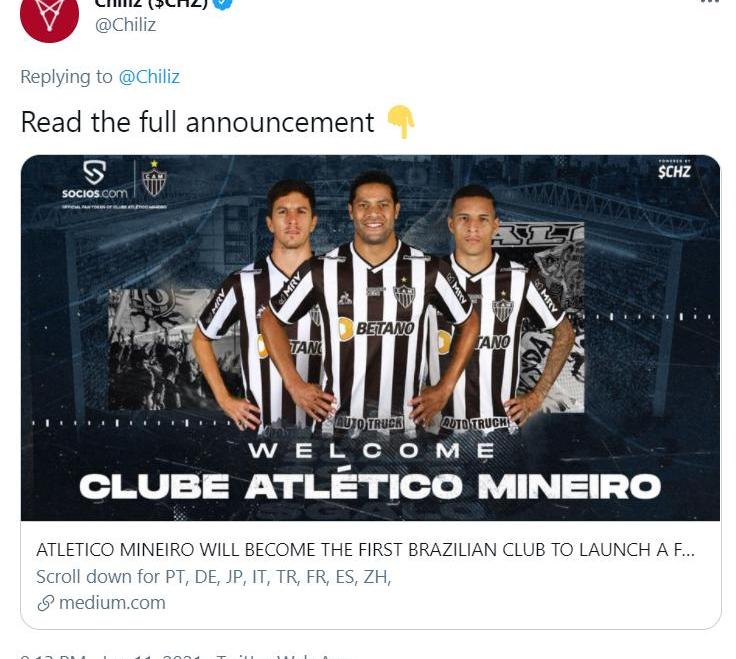Open the medium.com source link
The height and width of the screenshot is (659, 736).
(x=112, y=603)
